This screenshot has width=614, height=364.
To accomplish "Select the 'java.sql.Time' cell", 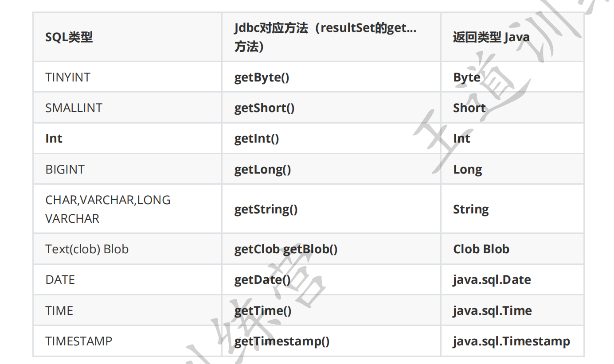I will tap(512, 310).
